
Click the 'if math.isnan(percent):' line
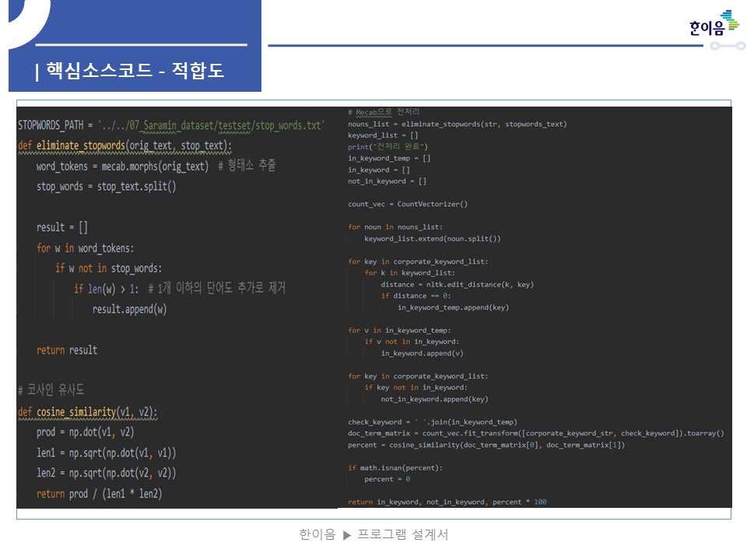pos(395,467)
